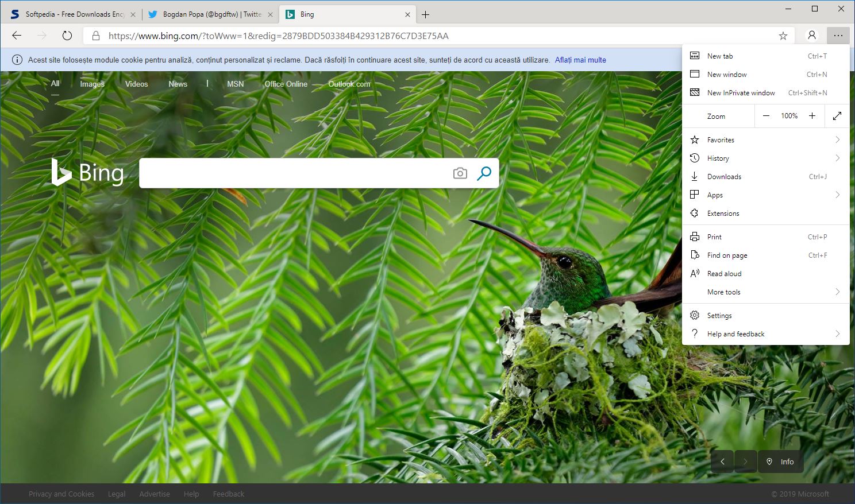Image resolution: width=855 pixels, height=504 pixels.
Task: Increase zoom with the plus button
Action: click(812, 116)
